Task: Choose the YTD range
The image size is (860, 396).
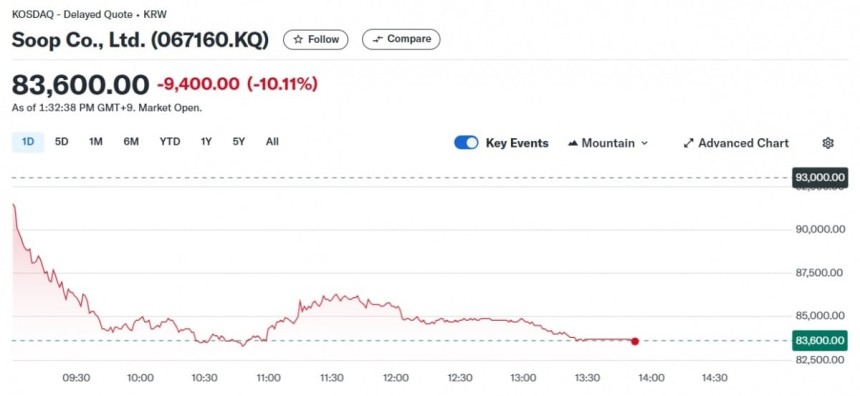Action: 170,142
